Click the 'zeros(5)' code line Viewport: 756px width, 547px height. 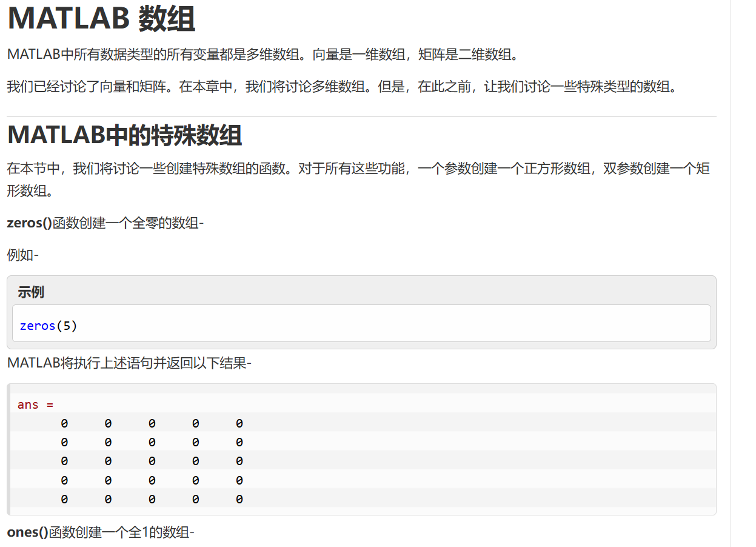tap(49, 326)
